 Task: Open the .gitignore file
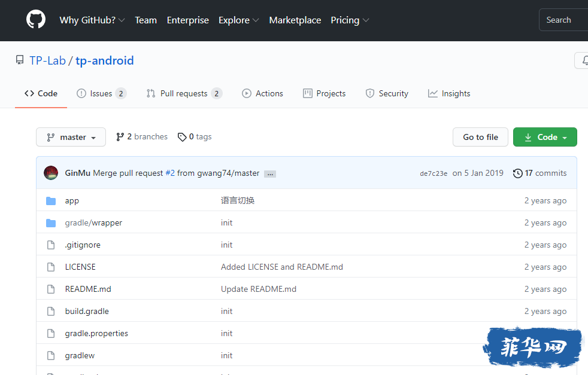(83, 245)
